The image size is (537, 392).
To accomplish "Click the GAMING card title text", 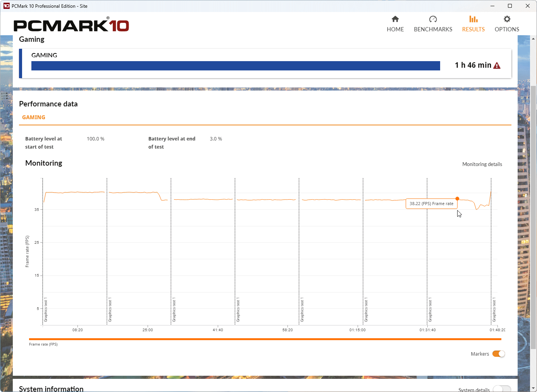I will [x=44, y=55].
